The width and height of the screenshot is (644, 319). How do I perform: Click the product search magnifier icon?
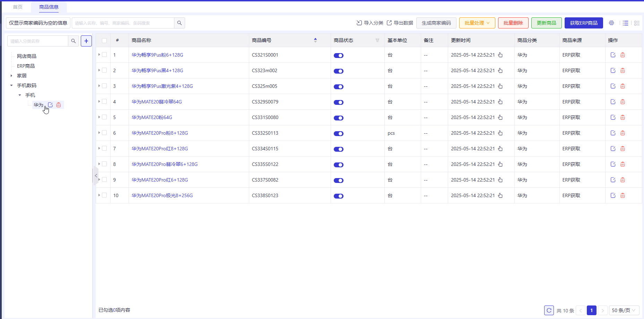coord(180,23)
